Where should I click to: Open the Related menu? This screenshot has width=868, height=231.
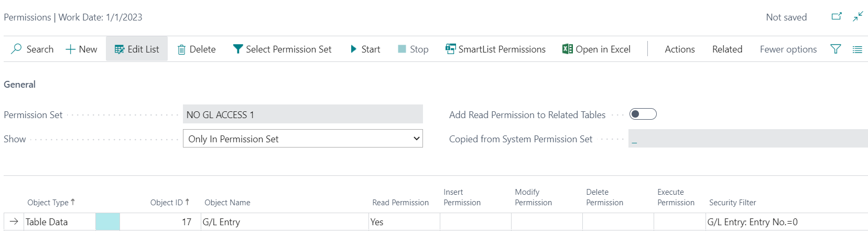point(727,49)
